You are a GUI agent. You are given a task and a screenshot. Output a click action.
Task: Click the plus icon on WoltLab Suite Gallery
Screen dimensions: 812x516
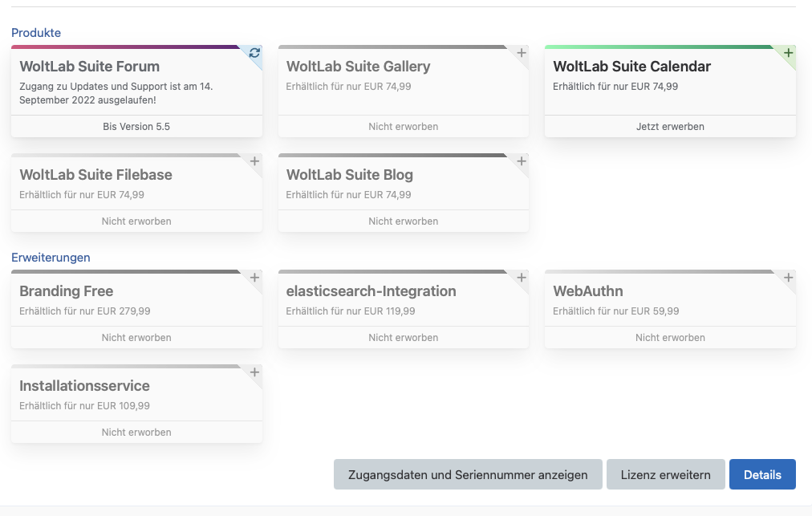[522, 53]
